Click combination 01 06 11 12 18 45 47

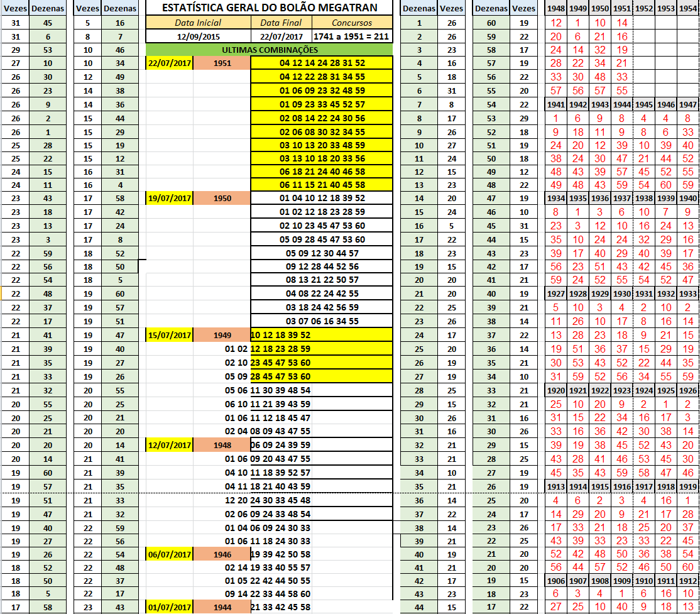click(268, 418)
